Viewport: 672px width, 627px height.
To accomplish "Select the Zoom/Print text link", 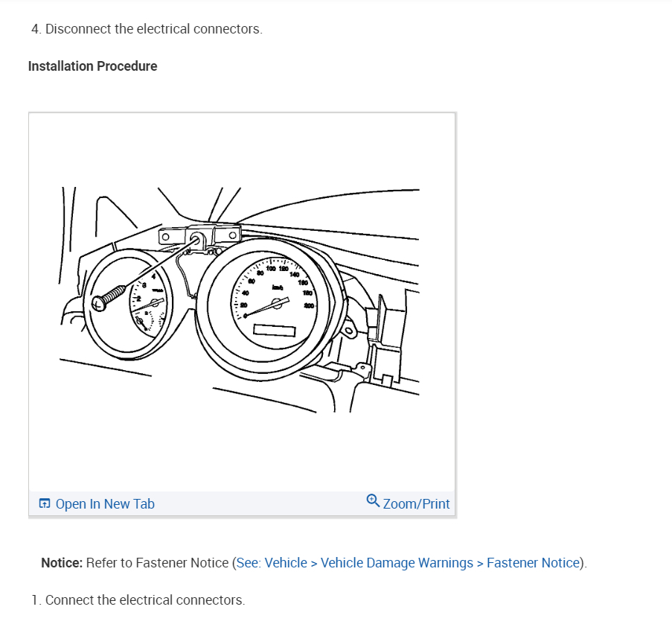I will (416, 504).
